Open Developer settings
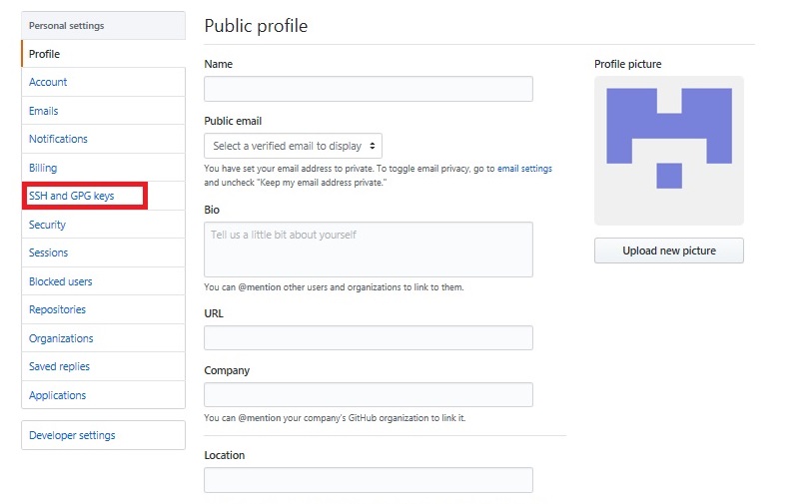Screen dimensions: 812x504 point(72,435)
